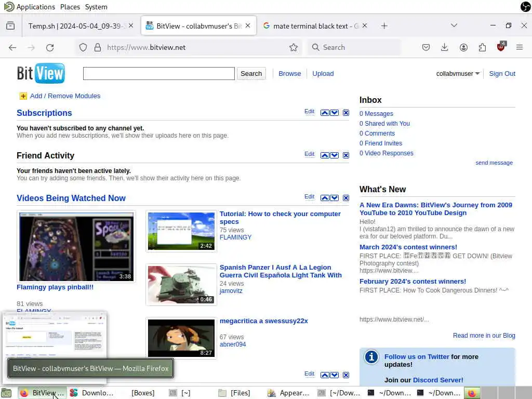The height and width of the screenshot is (399, 532).
Task: Switch to the Files taskbar window
Action: [x=234, y=393]
